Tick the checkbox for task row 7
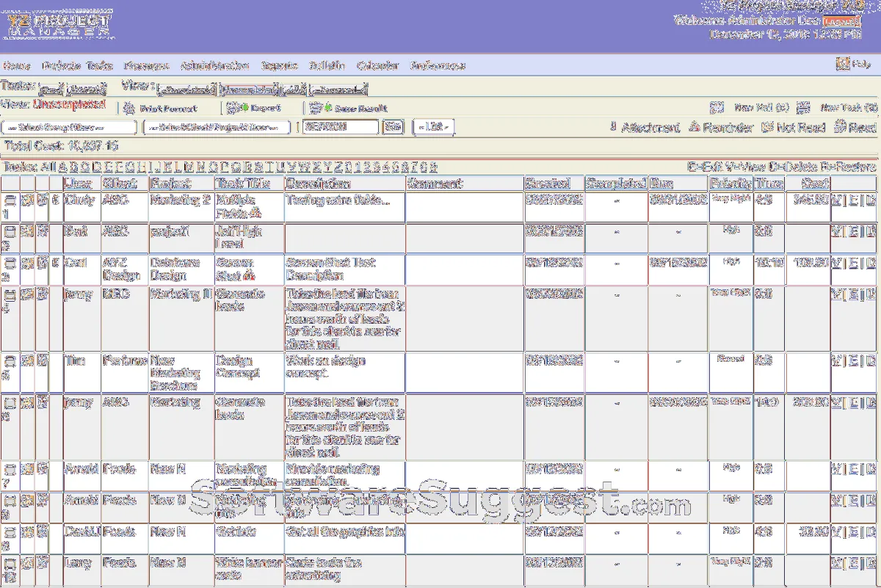Screen dimensions: 881x588 10,469
